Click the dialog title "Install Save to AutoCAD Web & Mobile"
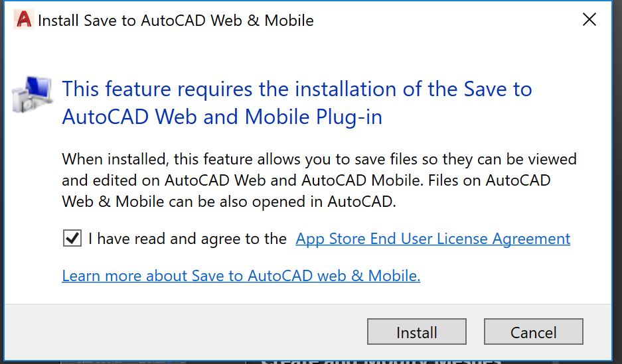 click(x=176, y=20)
